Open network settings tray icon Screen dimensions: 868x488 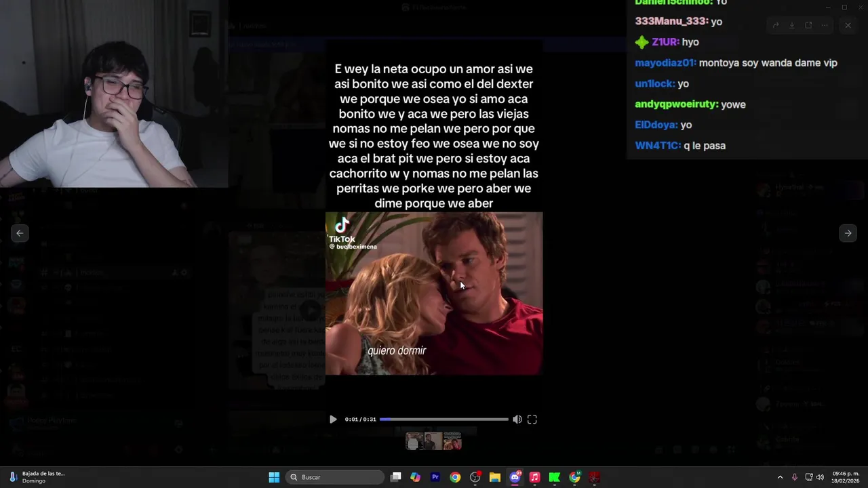pyautogui.click(x=809, y=477)
